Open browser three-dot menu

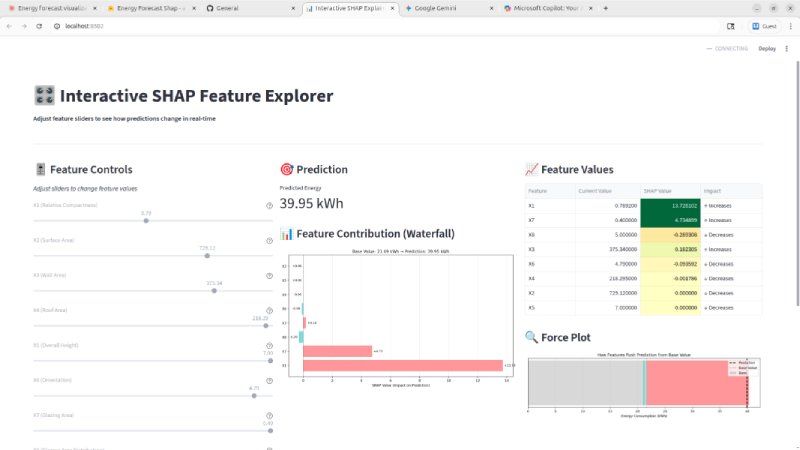pos(787,26)
